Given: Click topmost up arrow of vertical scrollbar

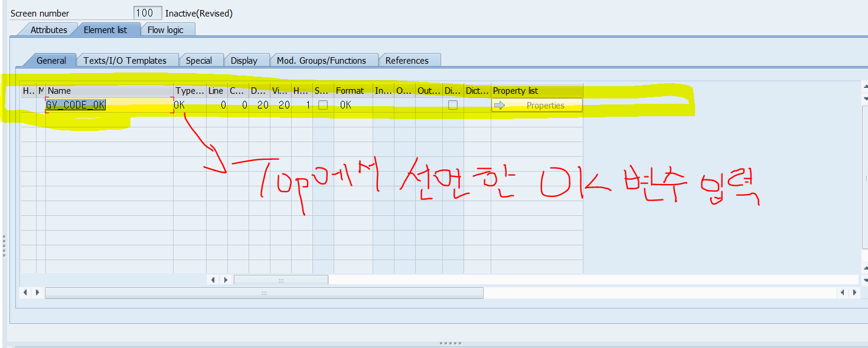Looking at the screenshot, I should pos(865,86).
